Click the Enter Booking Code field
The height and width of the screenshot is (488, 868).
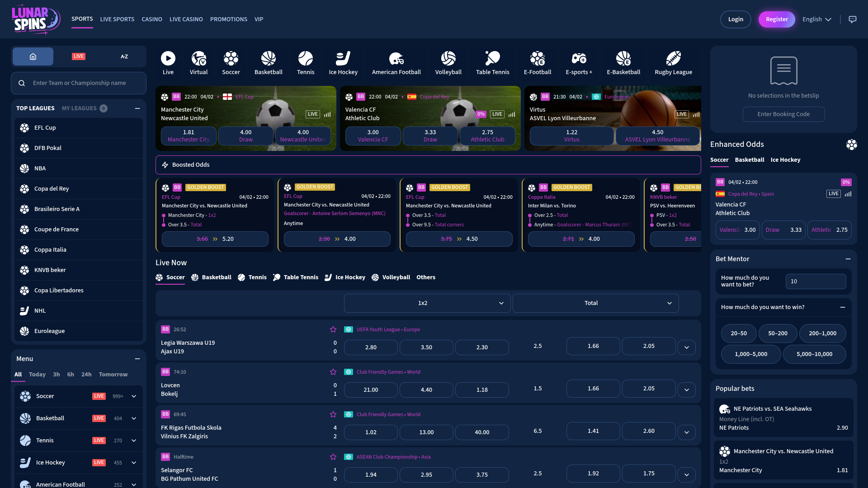click(783, 114)
